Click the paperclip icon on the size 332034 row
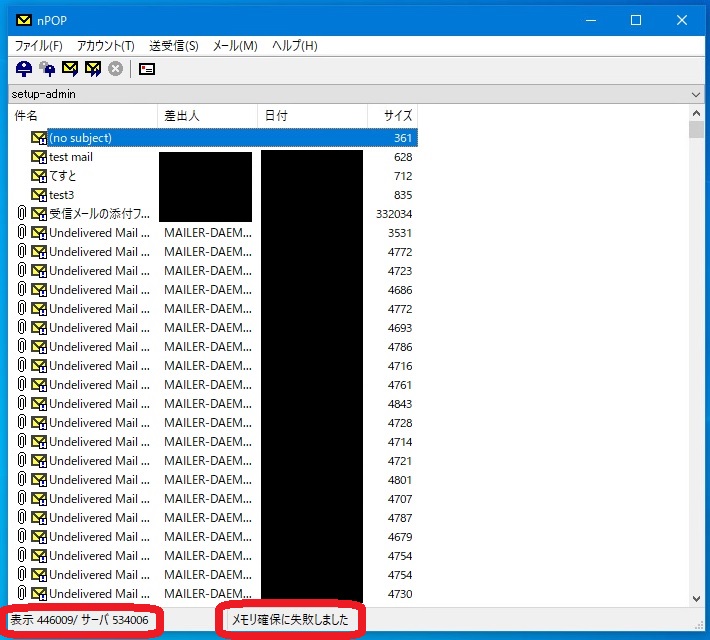 21,213
